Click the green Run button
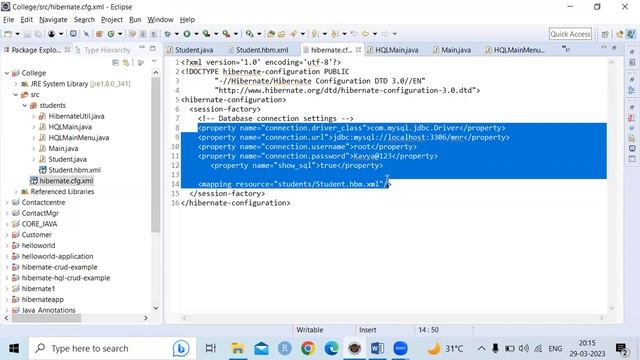Image resolution: width=640 pixels, height=360 pixels. click(x=187, y=34)
